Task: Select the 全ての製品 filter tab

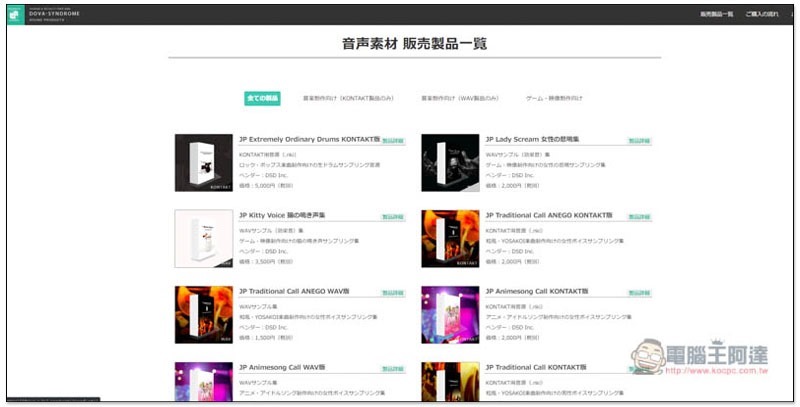Action: (x=263, y=98)
